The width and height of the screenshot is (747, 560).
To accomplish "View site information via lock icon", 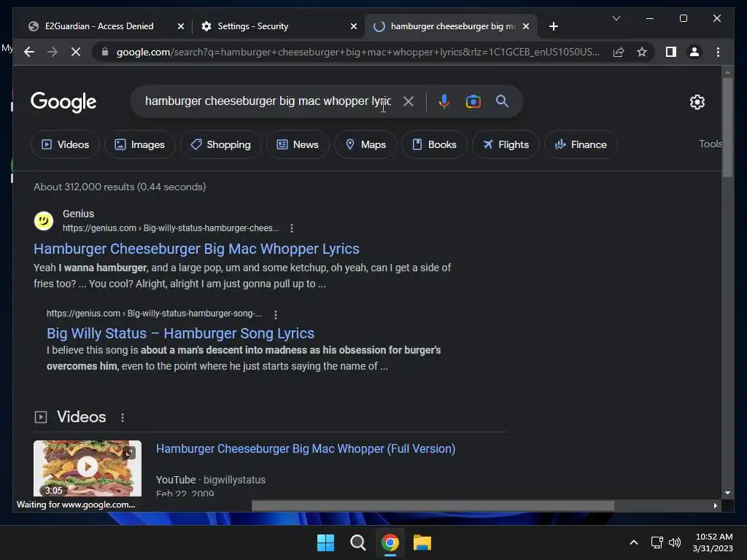I will (x=105, y=52).
